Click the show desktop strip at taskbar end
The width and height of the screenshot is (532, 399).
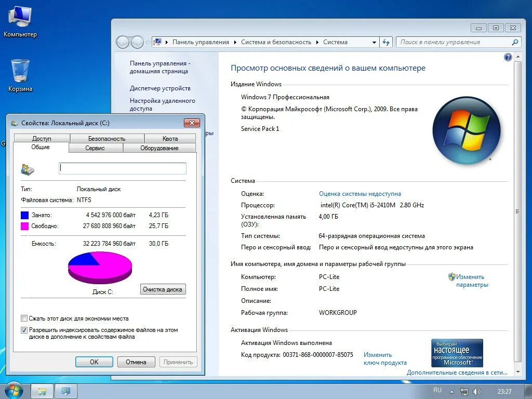(x=529, y=391)
